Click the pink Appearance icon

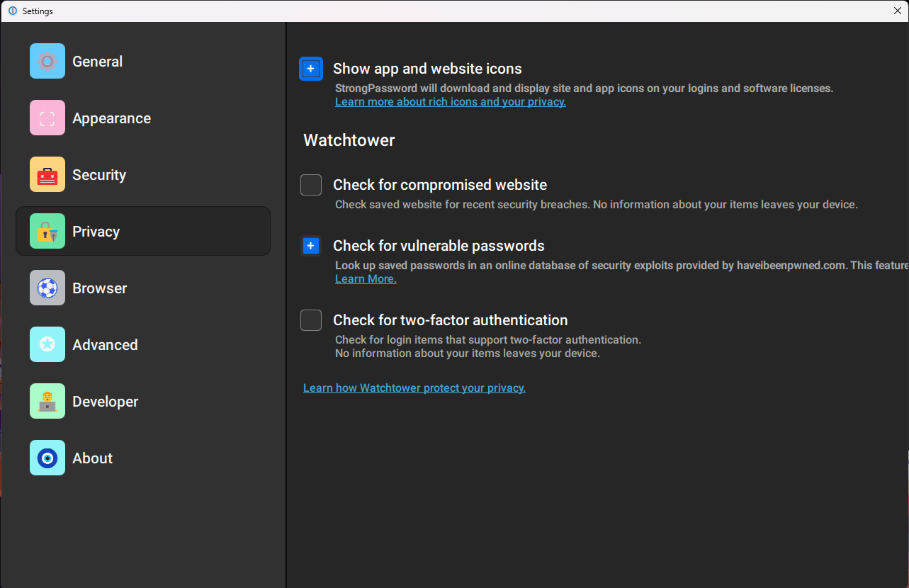(x=47, y=118)
